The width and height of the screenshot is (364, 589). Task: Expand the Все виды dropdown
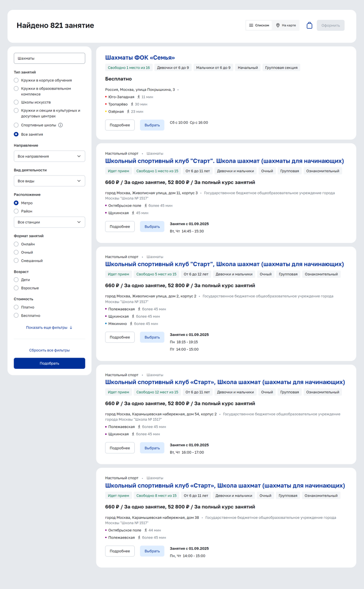pyautogui.click(x=49, y=181)
